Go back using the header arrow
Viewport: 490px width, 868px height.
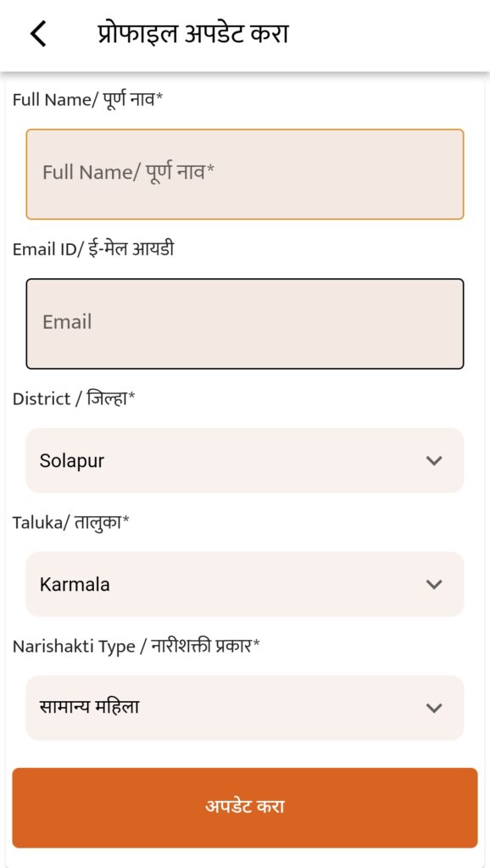pos(37,34)
